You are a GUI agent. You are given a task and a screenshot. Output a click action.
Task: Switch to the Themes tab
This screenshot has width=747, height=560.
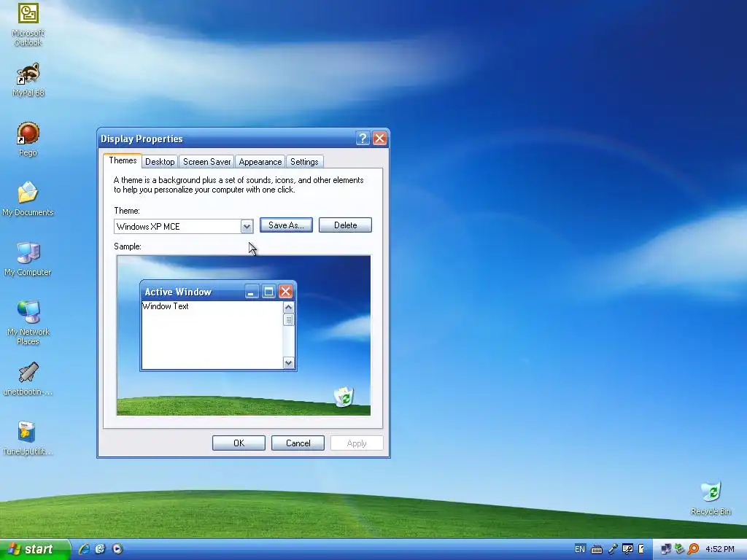123,160
